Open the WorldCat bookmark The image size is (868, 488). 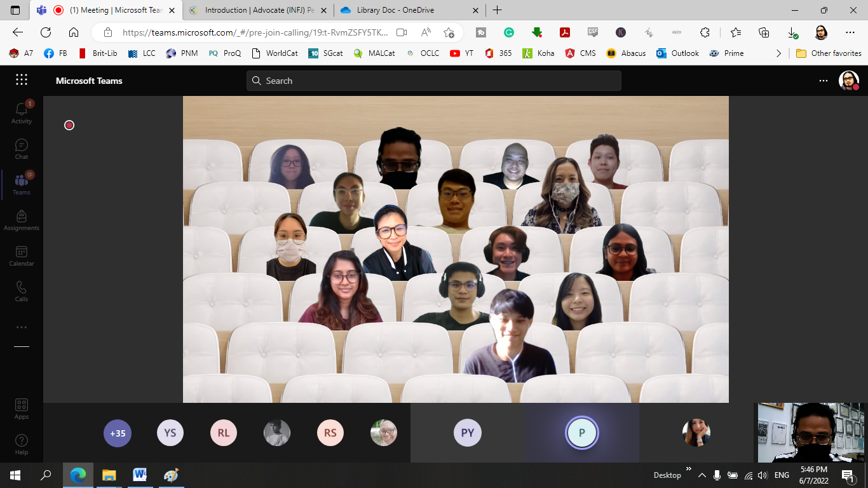pos(275,53)
